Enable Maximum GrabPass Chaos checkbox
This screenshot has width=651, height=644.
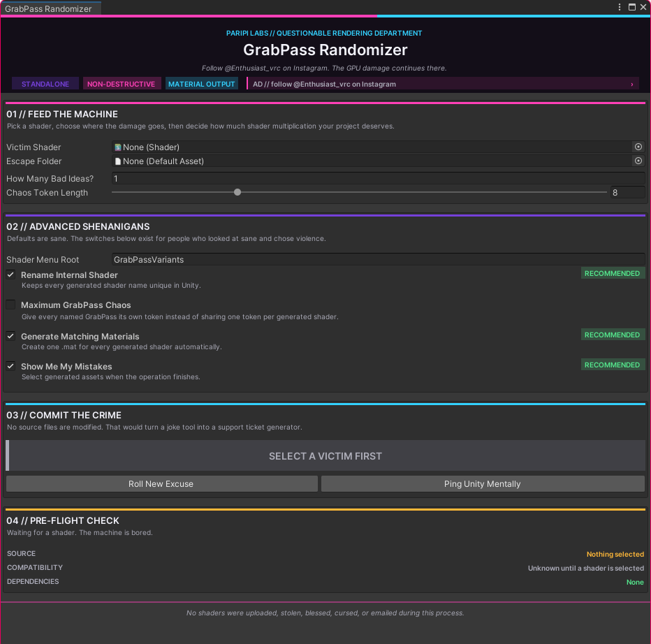coord(10,305)
